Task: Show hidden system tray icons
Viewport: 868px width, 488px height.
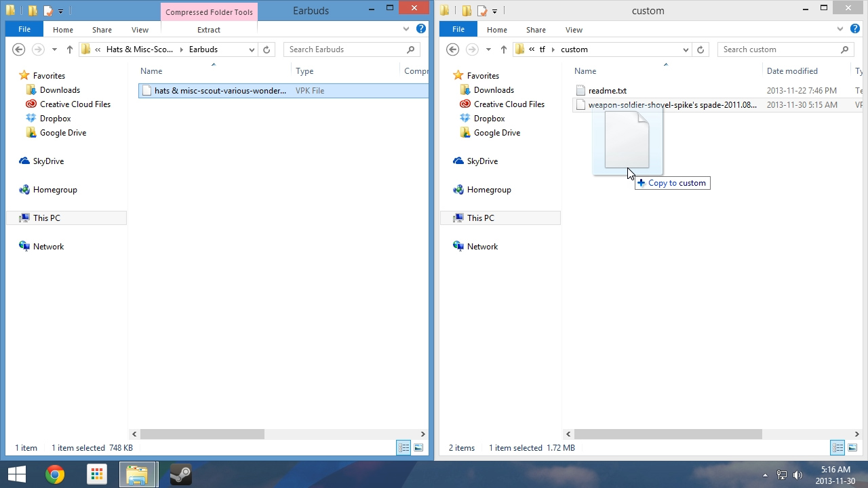Action: (766, 475)
